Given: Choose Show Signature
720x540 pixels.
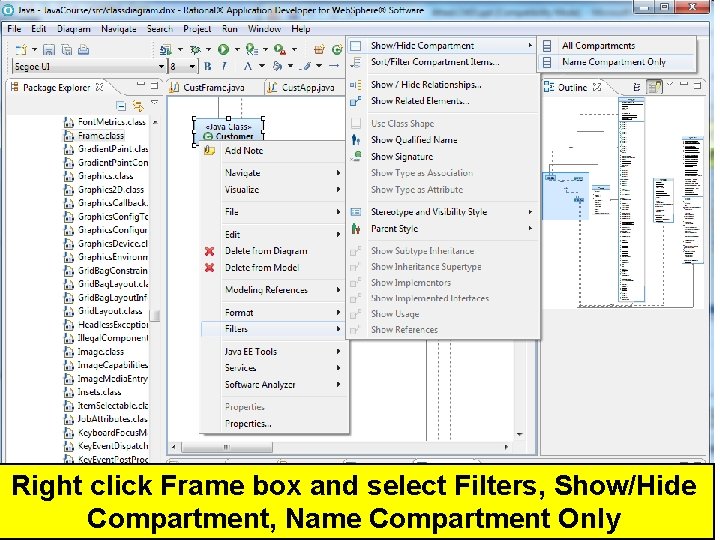Looking at the screenshot, I should tap(442, 157).
